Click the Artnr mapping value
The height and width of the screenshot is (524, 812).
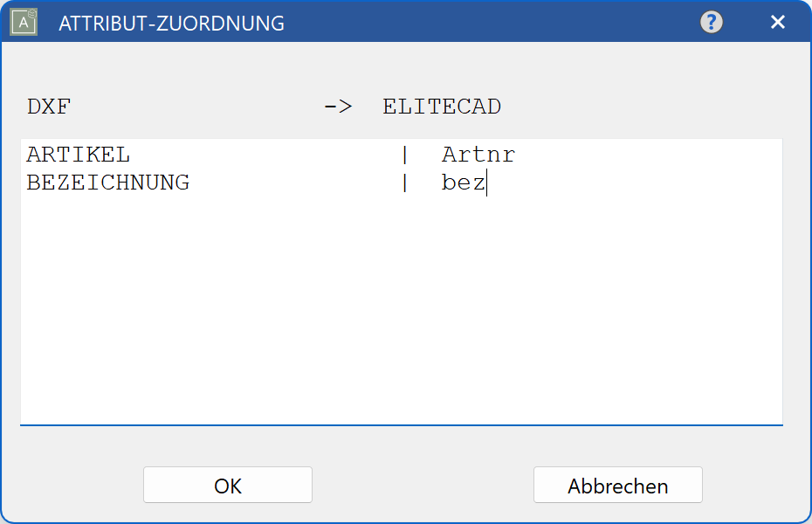478,154
